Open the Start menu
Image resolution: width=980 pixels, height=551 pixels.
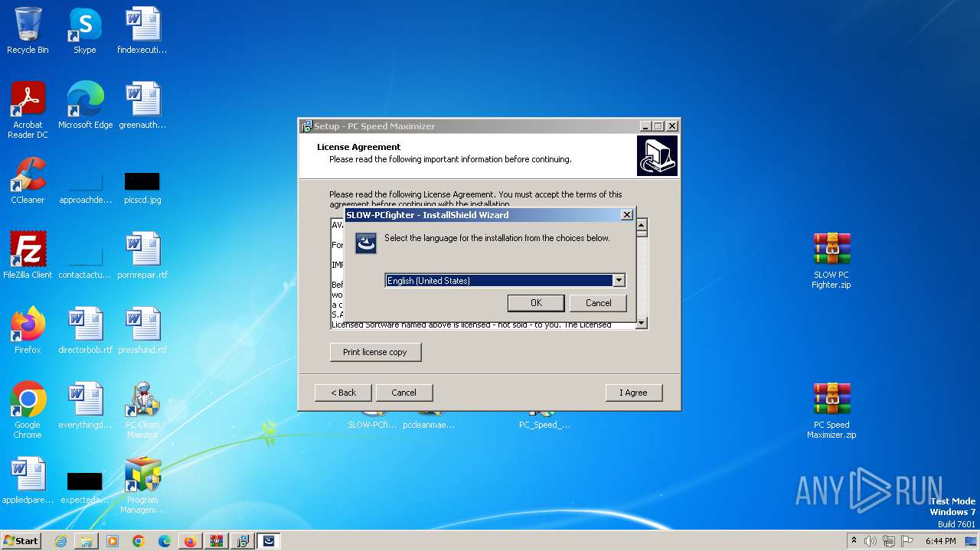pos(21,541)
